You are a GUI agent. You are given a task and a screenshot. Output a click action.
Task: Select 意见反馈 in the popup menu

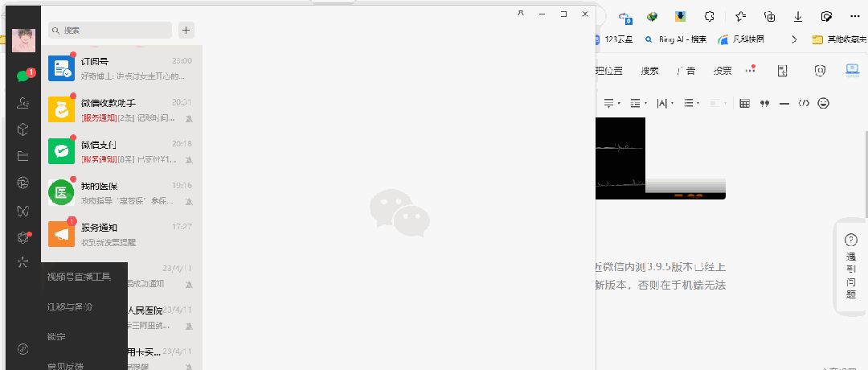[x=65, y=366]
